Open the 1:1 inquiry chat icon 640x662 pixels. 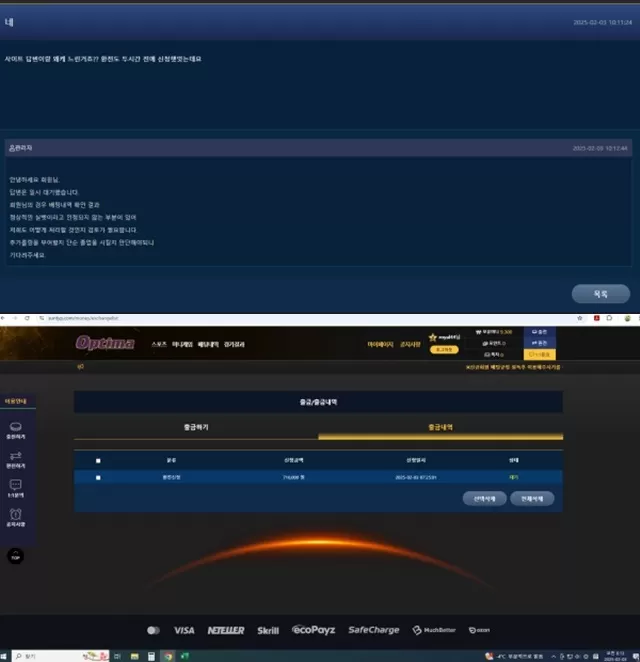click(x=16, y=487)
